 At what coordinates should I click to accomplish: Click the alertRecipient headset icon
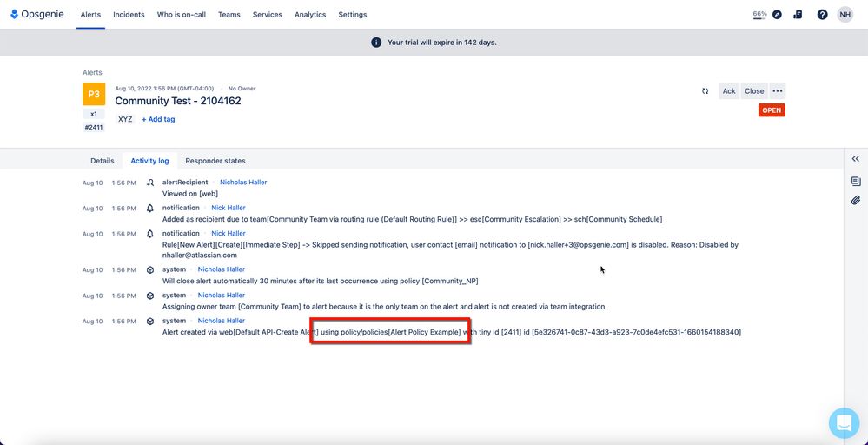pyautogui.click(x=150, y=183)
